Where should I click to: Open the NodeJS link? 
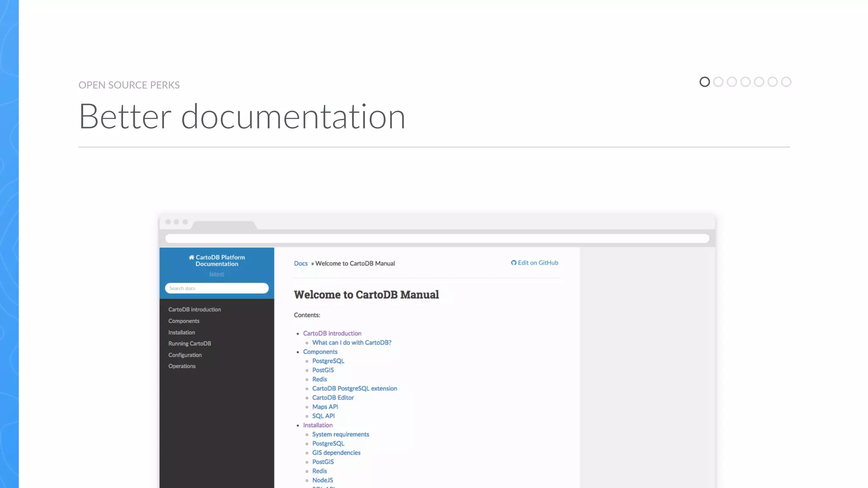pos(323,480)
